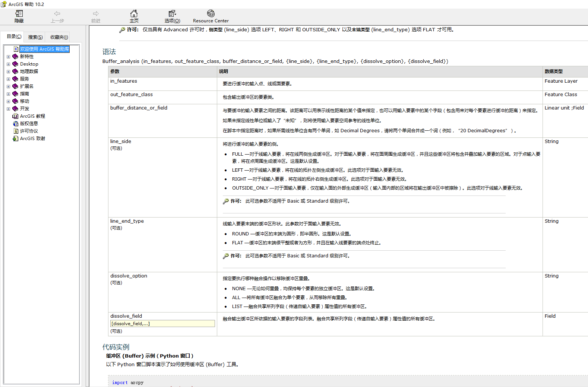The width and height of the screenshot is (588, 387).
Task: Click the page icon of 欢迎使用 ArcGIS 帮助库
Action: click(x=16, y=49)
